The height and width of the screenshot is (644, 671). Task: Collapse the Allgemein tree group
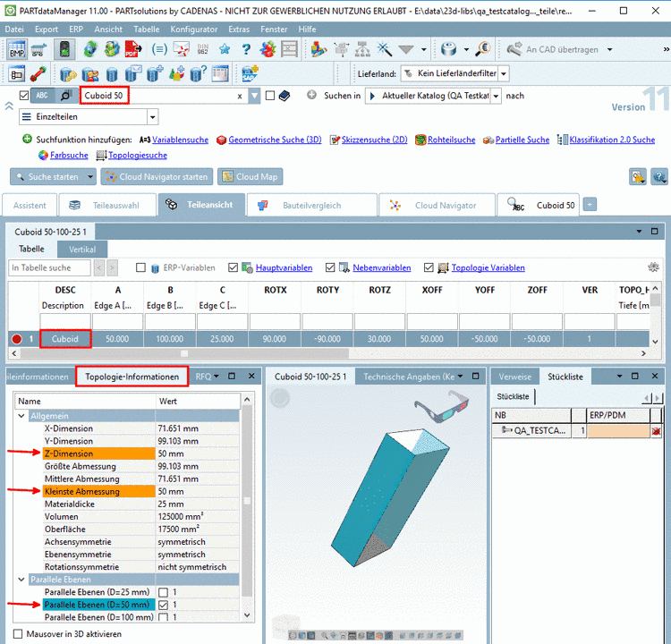21,416
